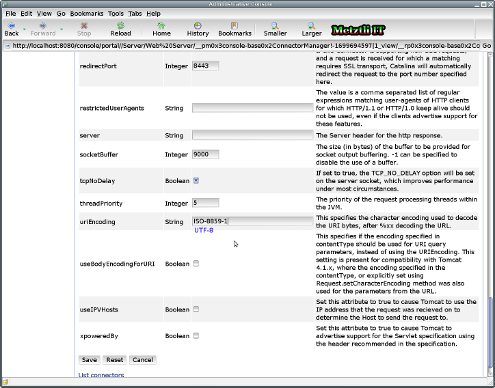Click the xpoweredBy attribute label
495x388 pixels.
99,336
